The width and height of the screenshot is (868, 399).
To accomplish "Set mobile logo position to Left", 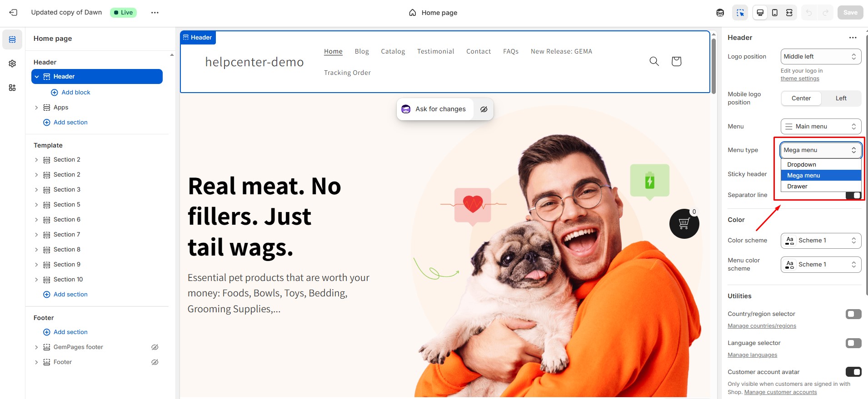I will pyautogui.click(x=841, y=99).
